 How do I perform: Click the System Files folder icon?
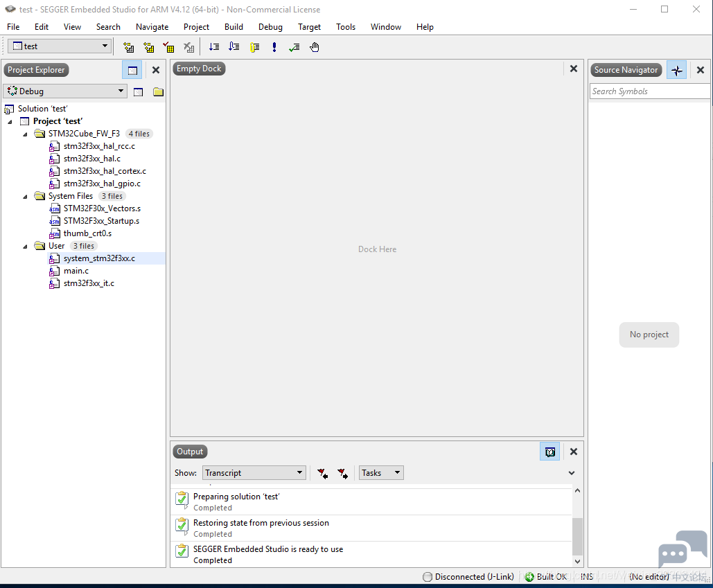tap(40, 196)
